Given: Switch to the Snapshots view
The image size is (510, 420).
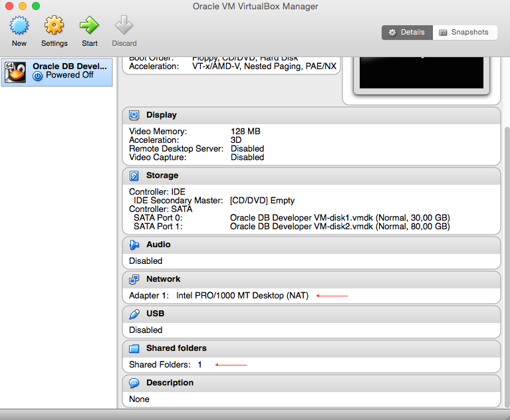Looking at the screenshot, I should pos(465,33).
